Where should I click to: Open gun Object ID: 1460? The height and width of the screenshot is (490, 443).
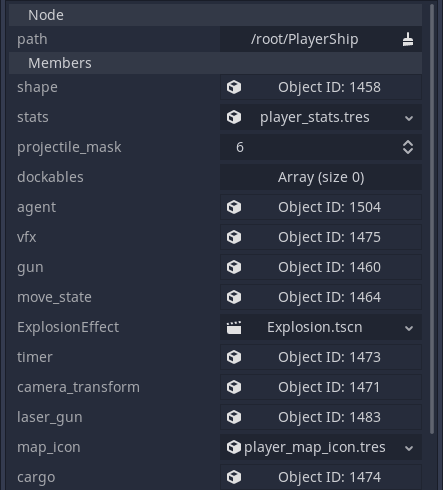coord(321,267)
